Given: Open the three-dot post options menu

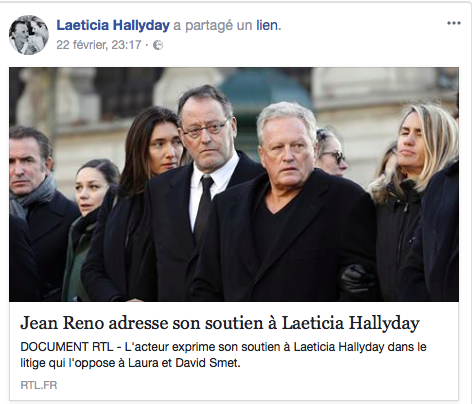Looking at the screenshot, I should tap(454, 23).
